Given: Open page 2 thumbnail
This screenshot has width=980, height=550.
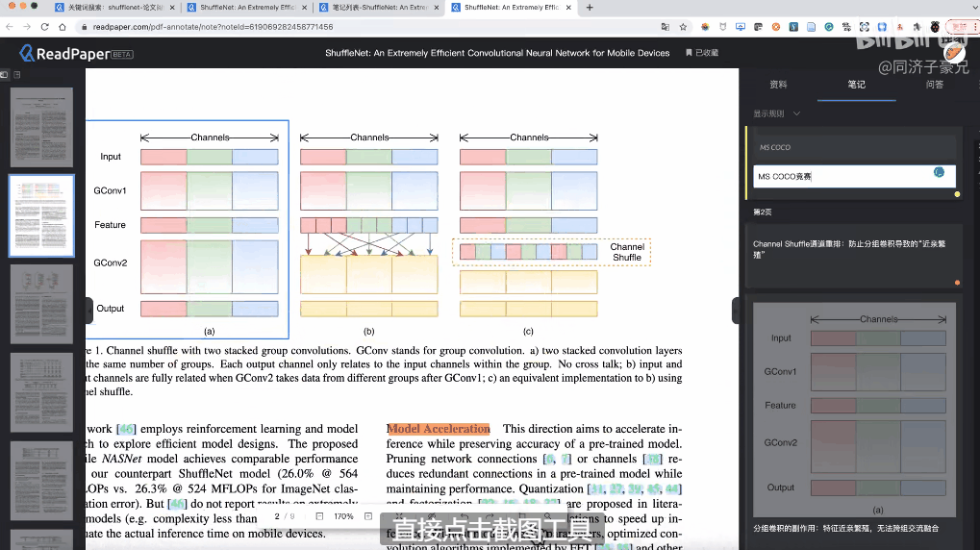Looking at the screenshot, I should [x=41, y=215].
